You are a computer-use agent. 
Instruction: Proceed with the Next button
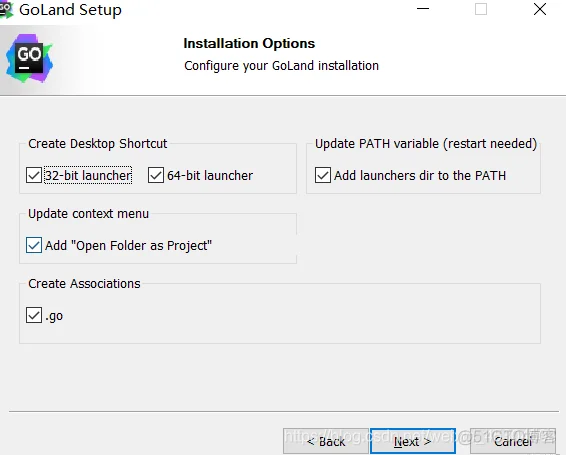point(413,441)
